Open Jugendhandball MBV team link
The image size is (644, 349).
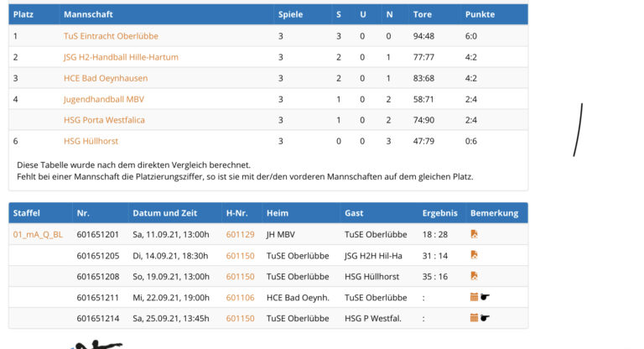click(x=104, y=99)
